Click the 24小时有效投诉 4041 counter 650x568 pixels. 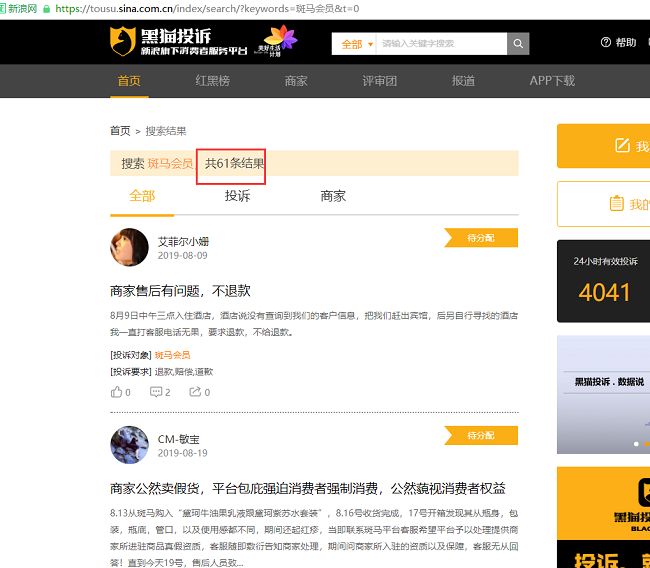(x=604, y=281)
